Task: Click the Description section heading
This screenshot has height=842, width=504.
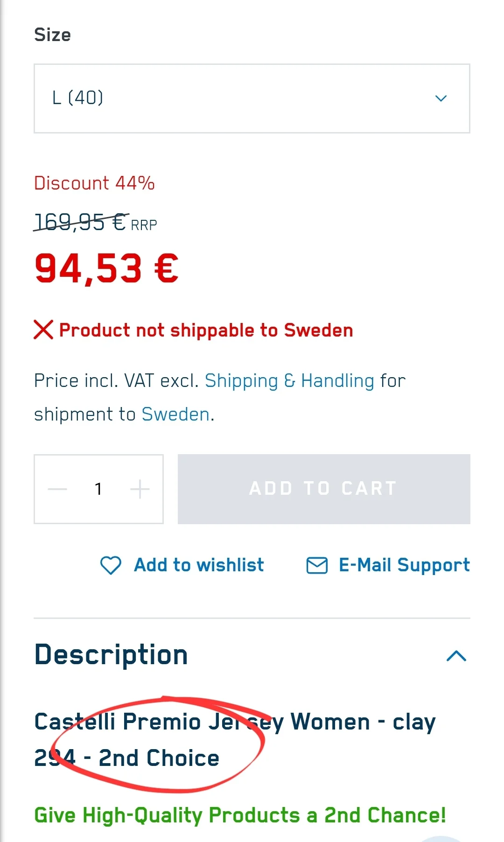Action: pos(111,655)
